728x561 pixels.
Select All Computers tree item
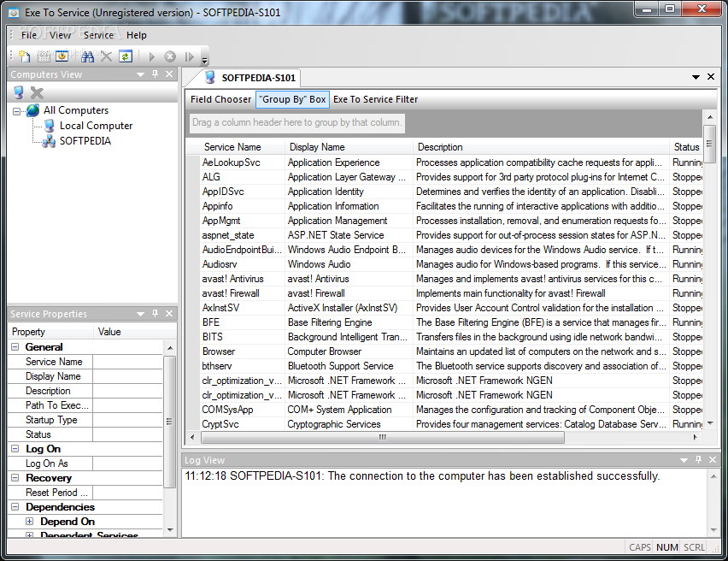point(76,110)
